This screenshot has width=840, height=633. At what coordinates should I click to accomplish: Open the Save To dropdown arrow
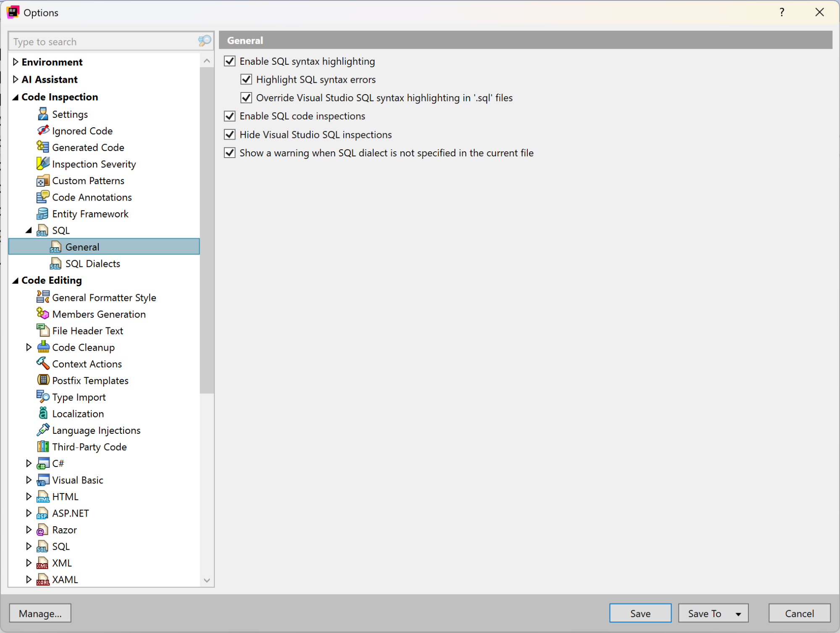(x=738, y=614)
